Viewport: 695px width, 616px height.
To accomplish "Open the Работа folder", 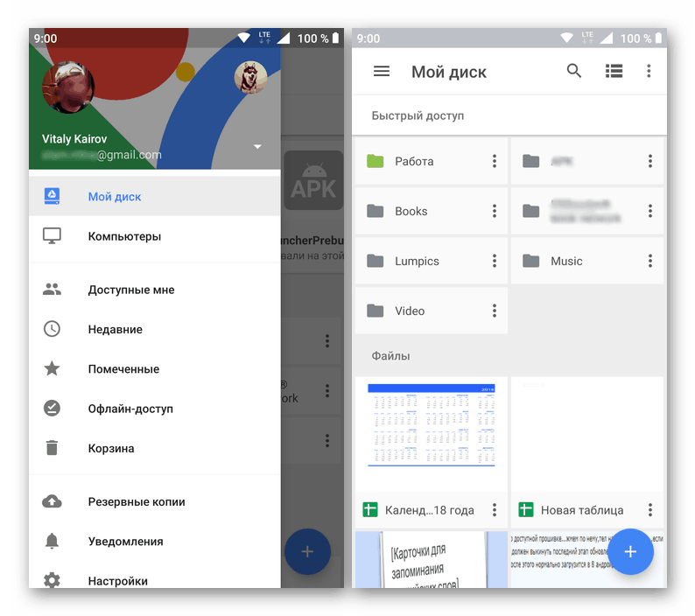I will tap(432, 161).
